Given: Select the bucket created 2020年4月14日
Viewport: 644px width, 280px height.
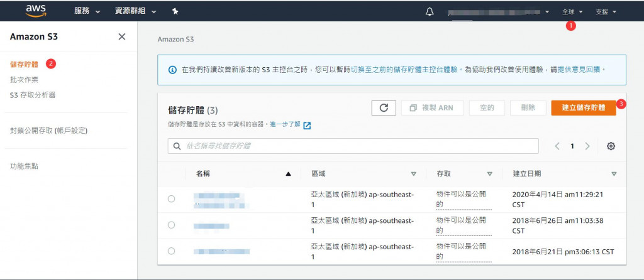Looking at the screenshot, I should 171,199.
